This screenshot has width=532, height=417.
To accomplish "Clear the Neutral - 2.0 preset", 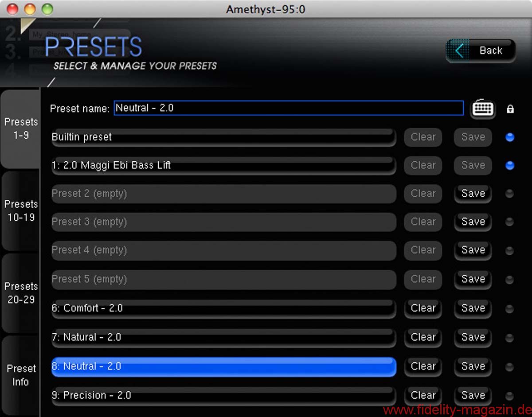I will pyautogui.click(x=423, y=367).
